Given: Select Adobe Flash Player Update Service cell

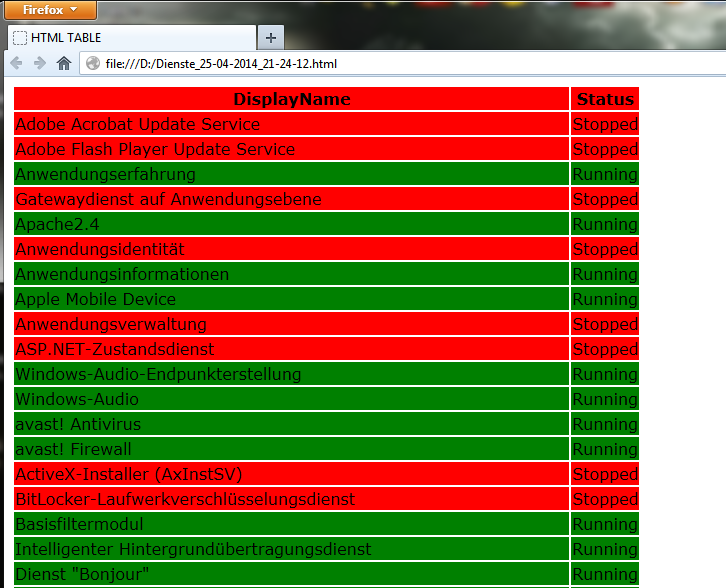Looking at the screenshot, I should (x=291, y=149).
